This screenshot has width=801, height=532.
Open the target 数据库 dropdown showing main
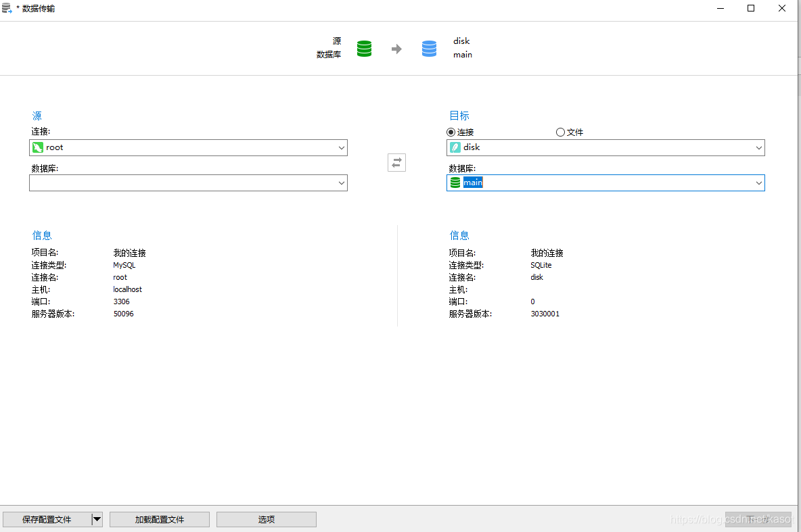(758, 183)
